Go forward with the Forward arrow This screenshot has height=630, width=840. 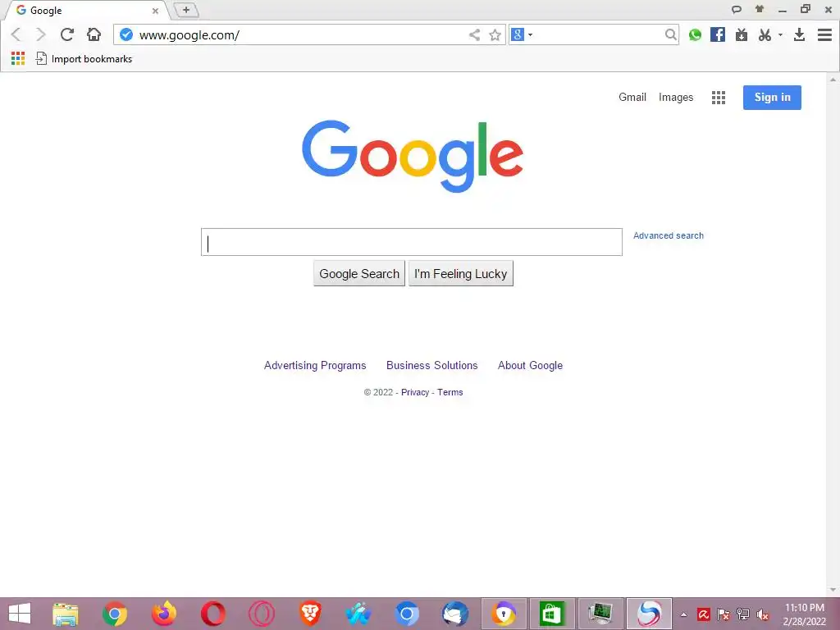(x=41, y=34)
